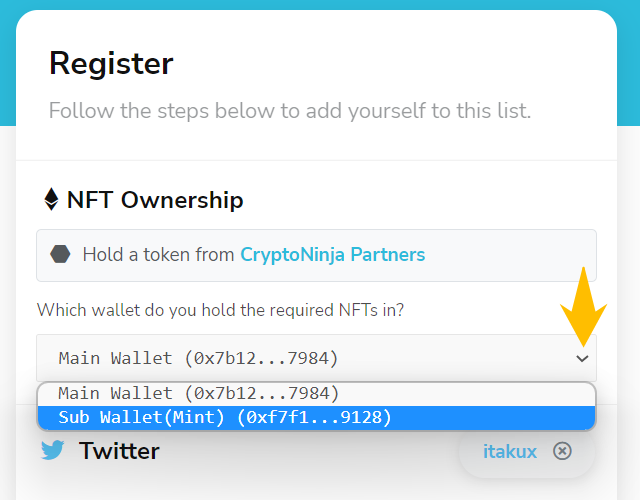Click the NFT Ownership section heading

coord(155,200)
